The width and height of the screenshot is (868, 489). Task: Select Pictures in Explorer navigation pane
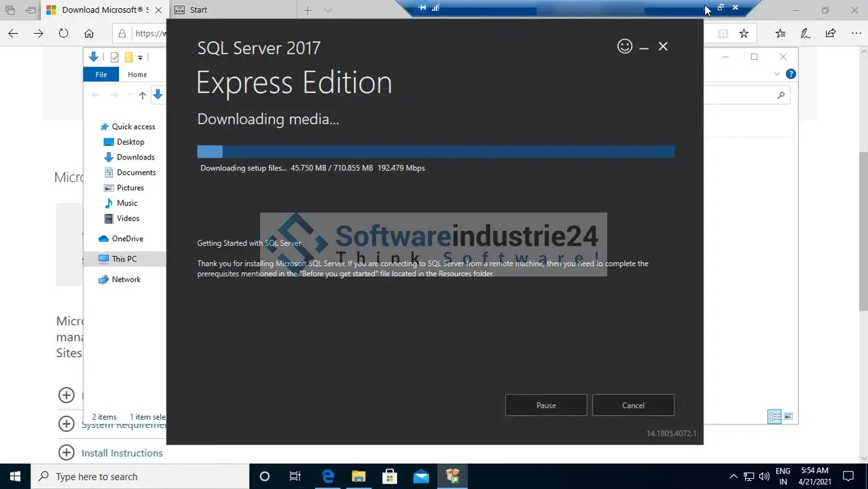[124, 187]
